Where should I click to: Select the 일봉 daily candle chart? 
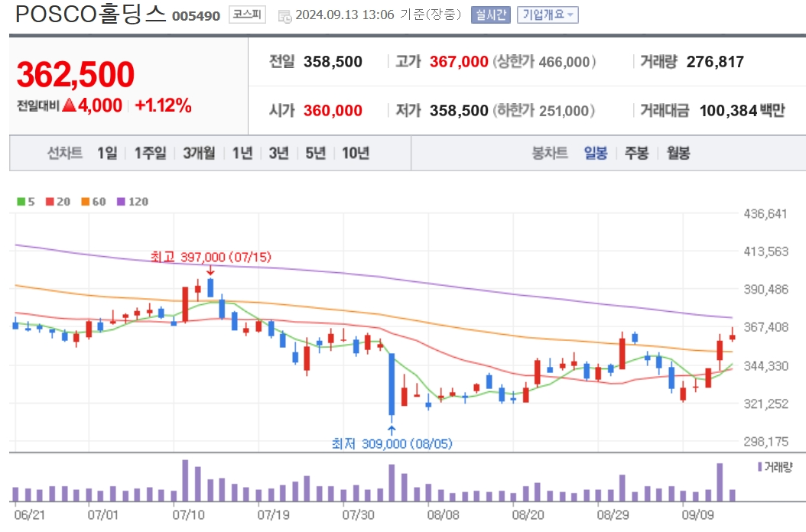[596, 153]
